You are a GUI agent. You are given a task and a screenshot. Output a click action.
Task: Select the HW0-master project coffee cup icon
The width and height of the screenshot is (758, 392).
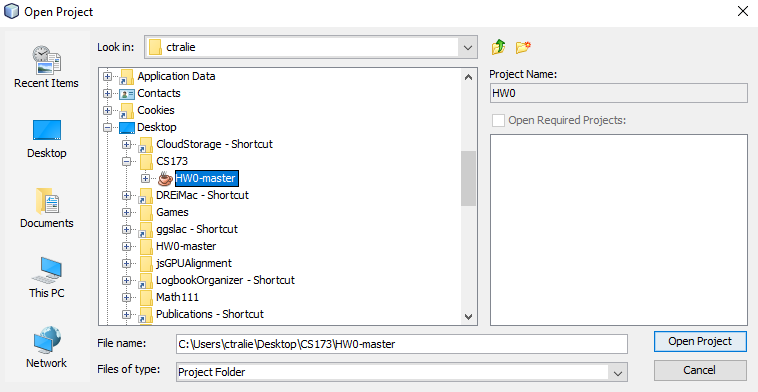click(x=165, y=178)
